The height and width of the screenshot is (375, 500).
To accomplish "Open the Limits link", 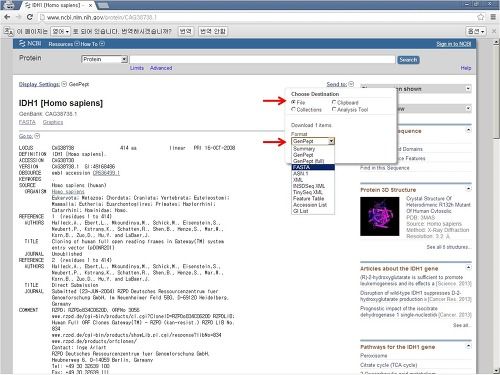I will click(x=137, y=68).
